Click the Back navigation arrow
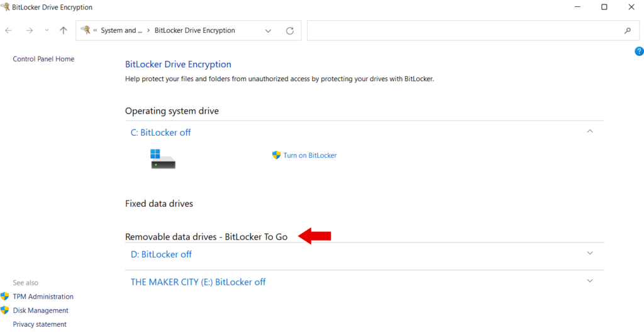The height and width of the screenshot is (335, 644). point(8,30)
